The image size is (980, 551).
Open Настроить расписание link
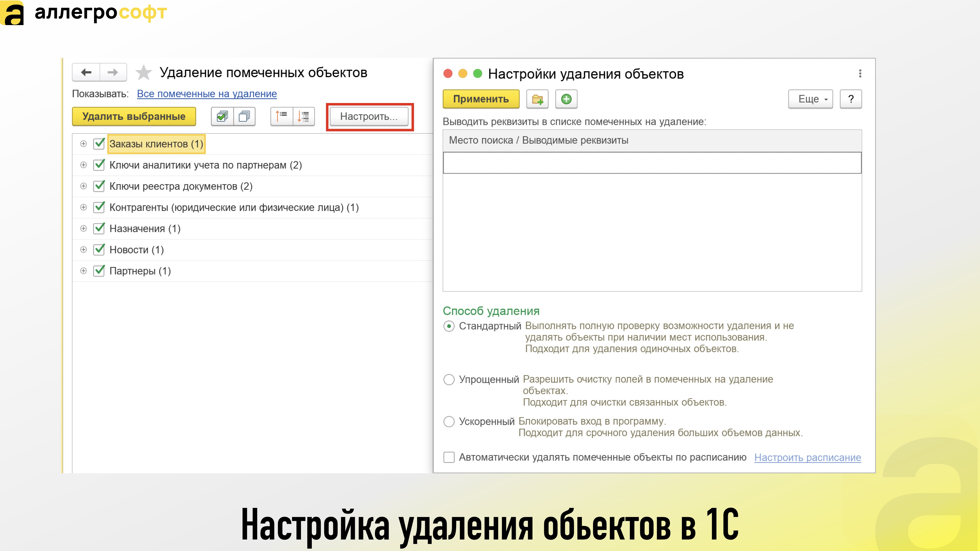808,457
